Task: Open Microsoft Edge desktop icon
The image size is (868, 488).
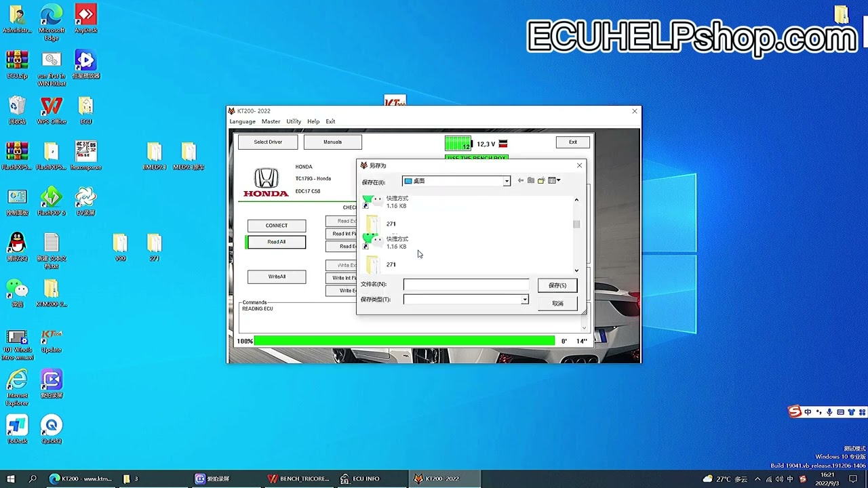Action: click(x=52, y=22)
